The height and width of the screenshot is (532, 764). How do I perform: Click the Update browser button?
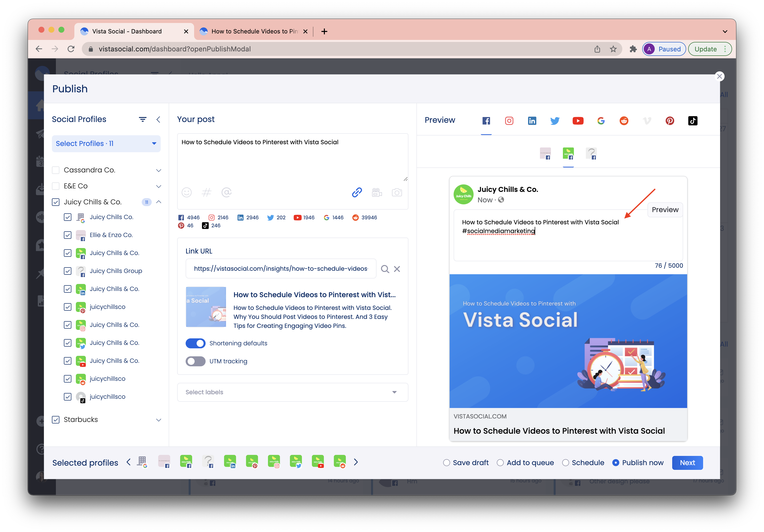(709, 49)
